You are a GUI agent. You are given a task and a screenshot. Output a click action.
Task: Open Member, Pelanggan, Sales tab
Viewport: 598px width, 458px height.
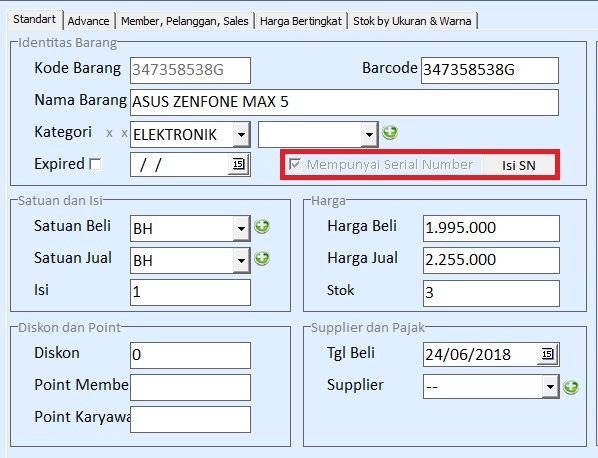(x=185, y=21)
